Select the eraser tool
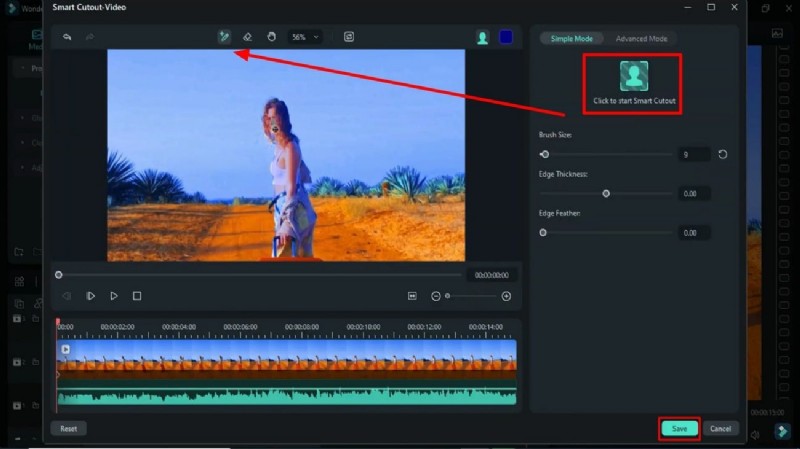 pyautogui.click(x=247, y=37)
